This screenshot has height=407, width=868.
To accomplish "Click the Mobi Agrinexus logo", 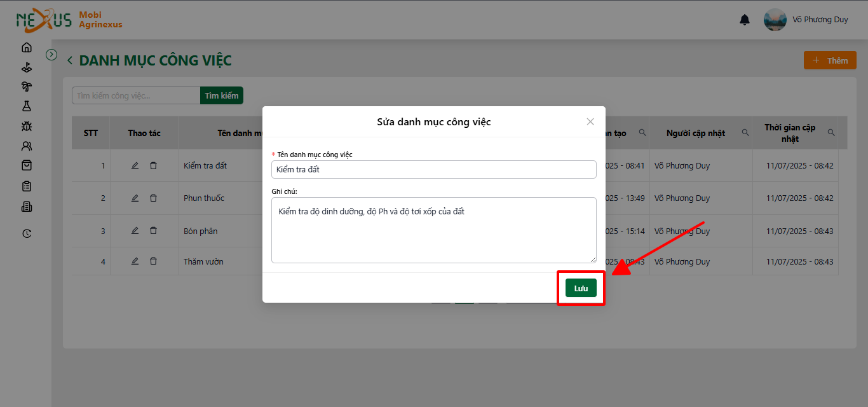I will (69, 20).
